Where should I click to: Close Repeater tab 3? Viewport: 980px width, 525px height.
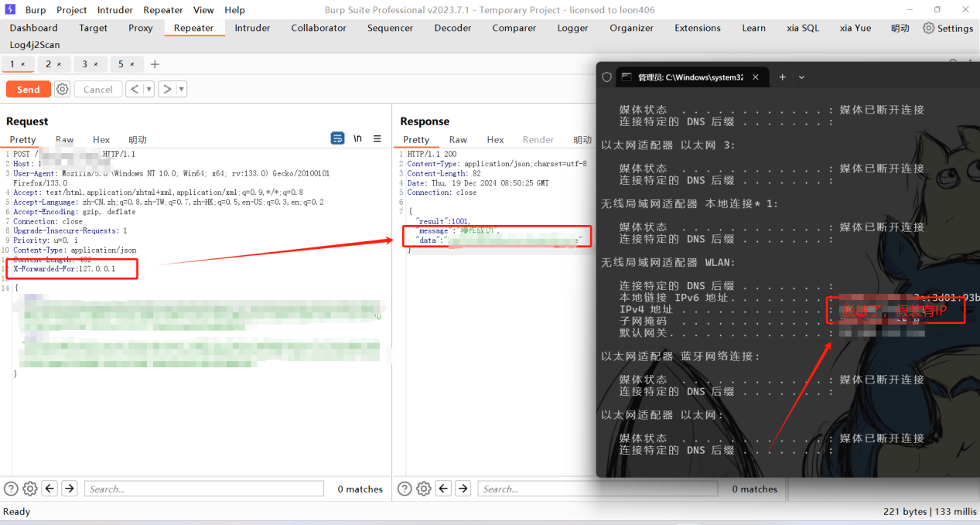click(x=97, y=64)
